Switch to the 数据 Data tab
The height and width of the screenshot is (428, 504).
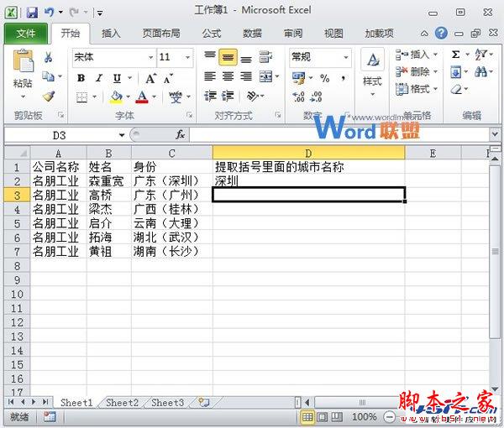pyautogui.click(x=252, y=33)
